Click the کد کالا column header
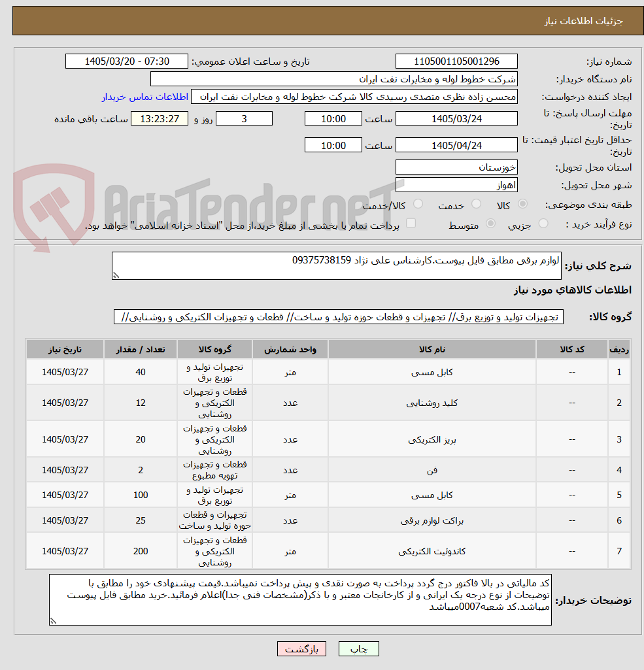The height and width of the screenshot is (670, 644). [572, 350]
